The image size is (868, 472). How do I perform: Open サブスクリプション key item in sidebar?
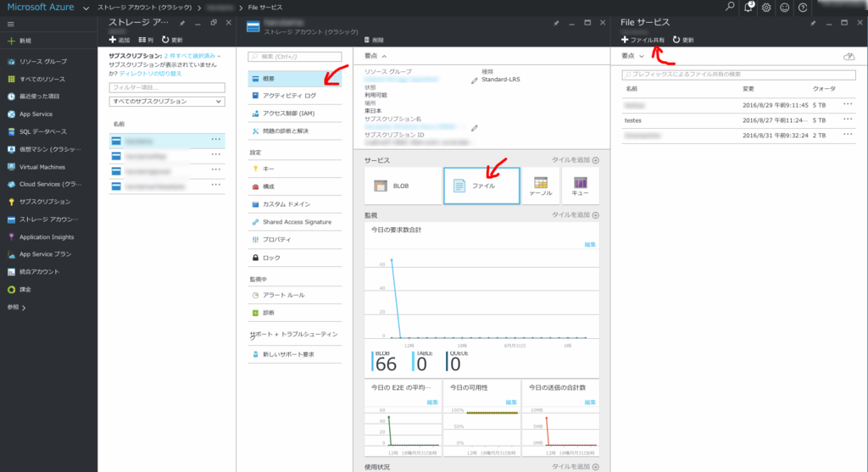pyautogui.click(x=44, y=202)
